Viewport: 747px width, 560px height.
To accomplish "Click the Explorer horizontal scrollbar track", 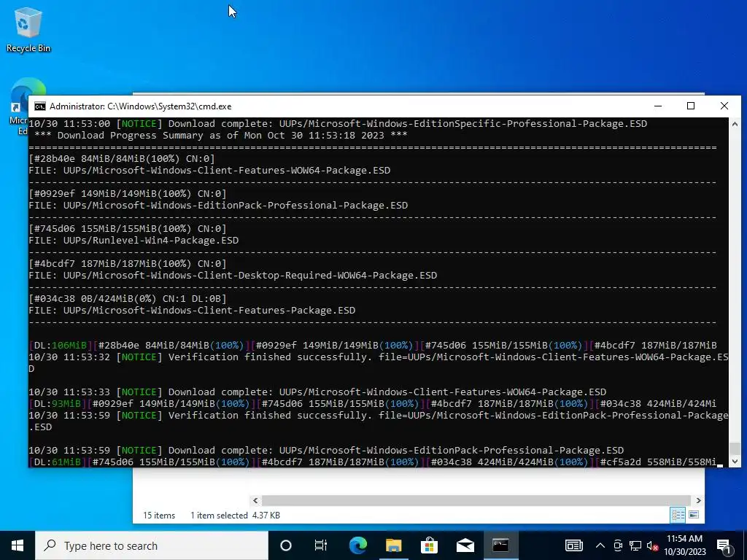I will (476, 500).
